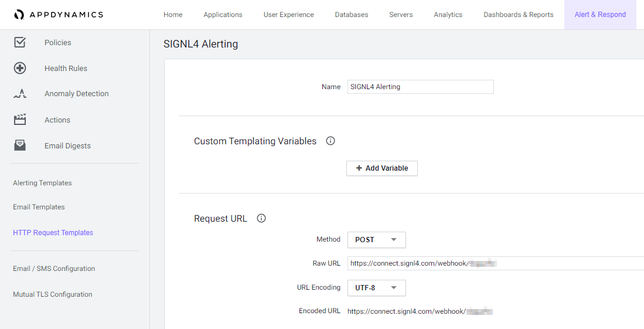This screenshot has width=644, height=329.
Task: Click the Raw URL input field
Action: (x=496, y=263)
